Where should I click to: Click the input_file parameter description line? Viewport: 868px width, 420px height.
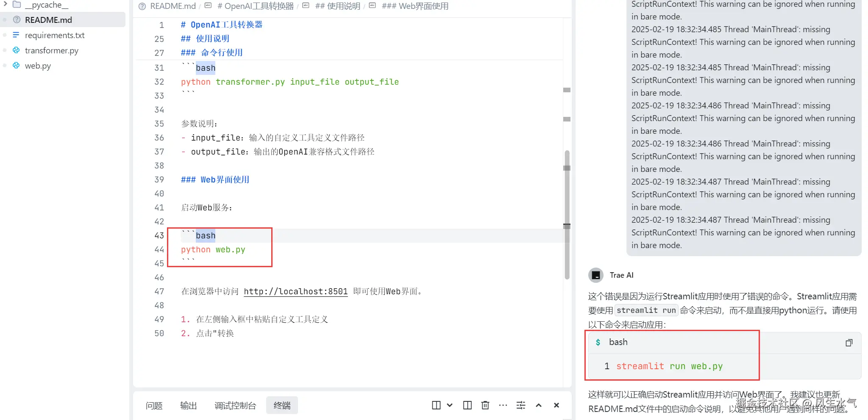tap(273, 138)
